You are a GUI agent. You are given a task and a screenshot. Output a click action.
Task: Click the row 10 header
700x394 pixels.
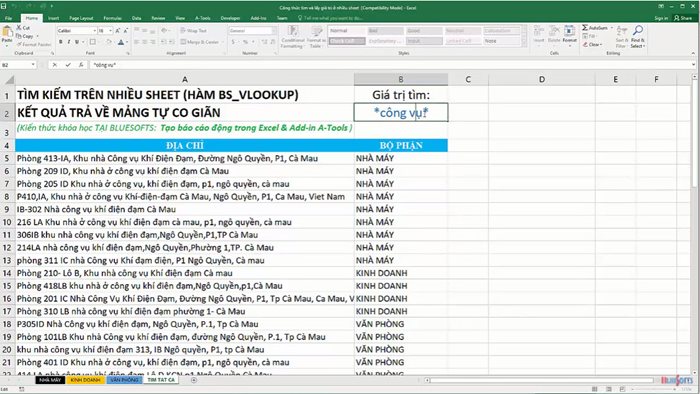pyautogui.click(x=7, y=222)
